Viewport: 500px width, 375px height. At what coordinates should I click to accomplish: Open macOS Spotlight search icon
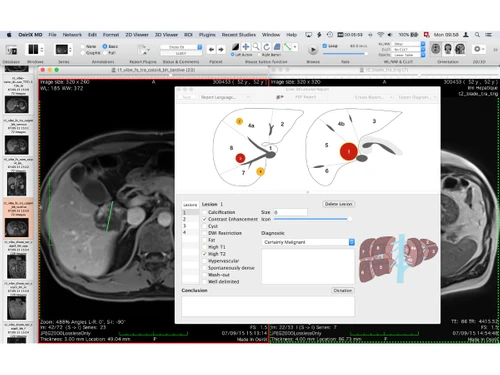pyautogui.click(x=477, y=35)
